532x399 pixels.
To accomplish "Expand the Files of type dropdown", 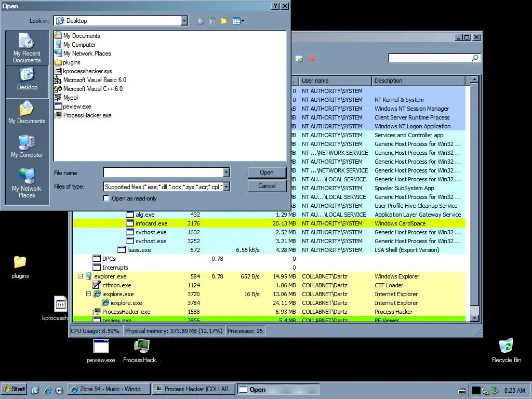I will tap(226, 187).
